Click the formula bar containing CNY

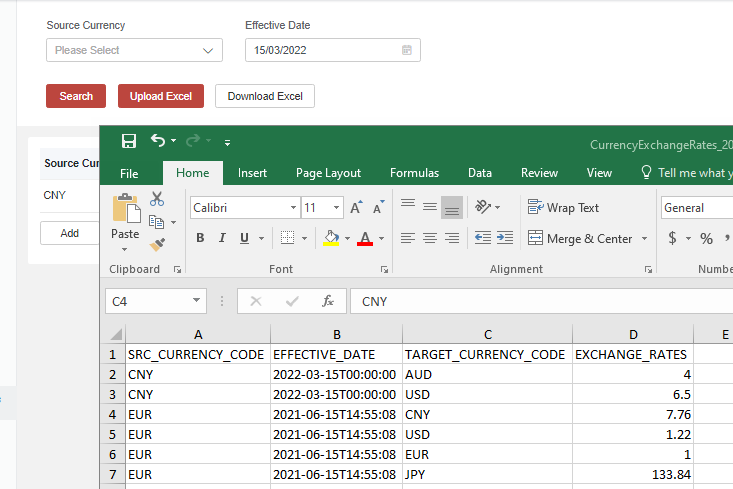pyautogui.click(x=541, y=301)
